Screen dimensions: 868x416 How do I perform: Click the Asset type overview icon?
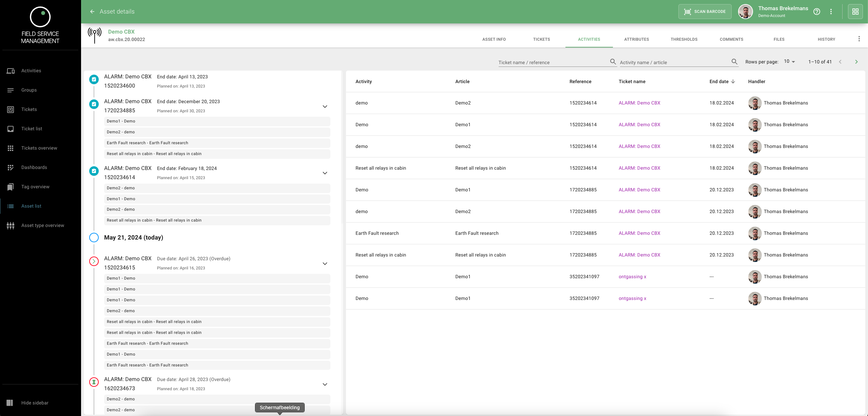click(x=11, y=225)
